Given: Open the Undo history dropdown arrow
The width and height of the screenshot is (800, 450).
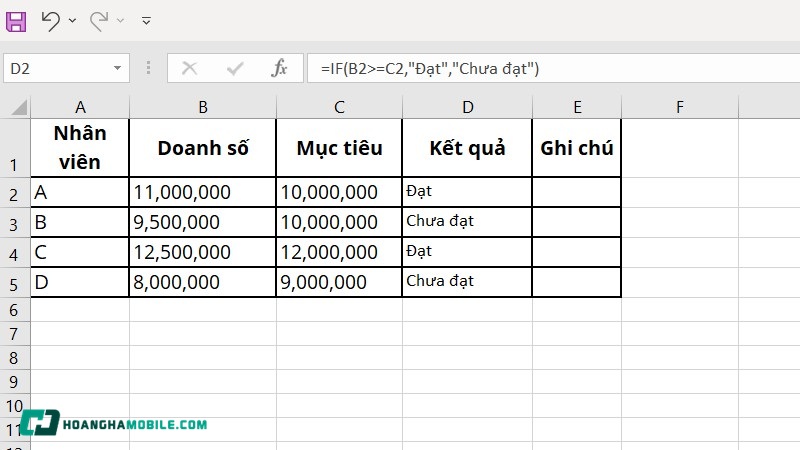Looking at the screenshot, I should coord(72,20).
